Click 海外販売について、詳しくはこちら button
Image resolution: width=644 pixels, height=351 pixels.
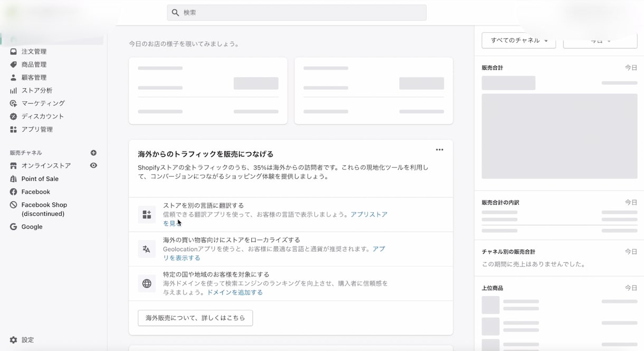(195, 318)
